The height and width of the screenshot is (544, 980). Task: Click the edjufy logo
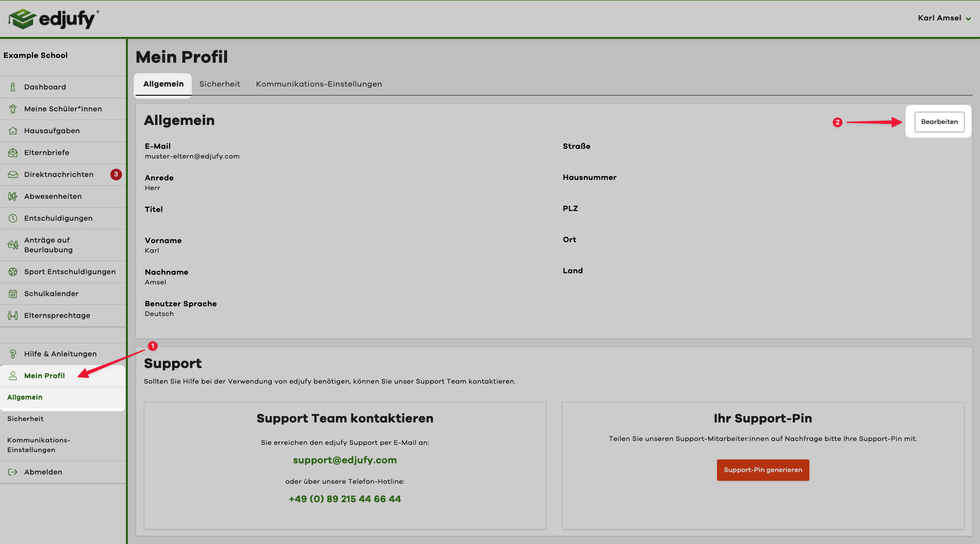53,19
